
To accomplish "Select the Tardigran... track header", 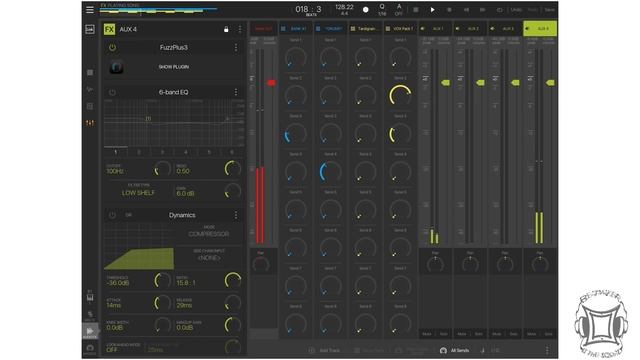I will pyautogui.click(x=366, y=29).
